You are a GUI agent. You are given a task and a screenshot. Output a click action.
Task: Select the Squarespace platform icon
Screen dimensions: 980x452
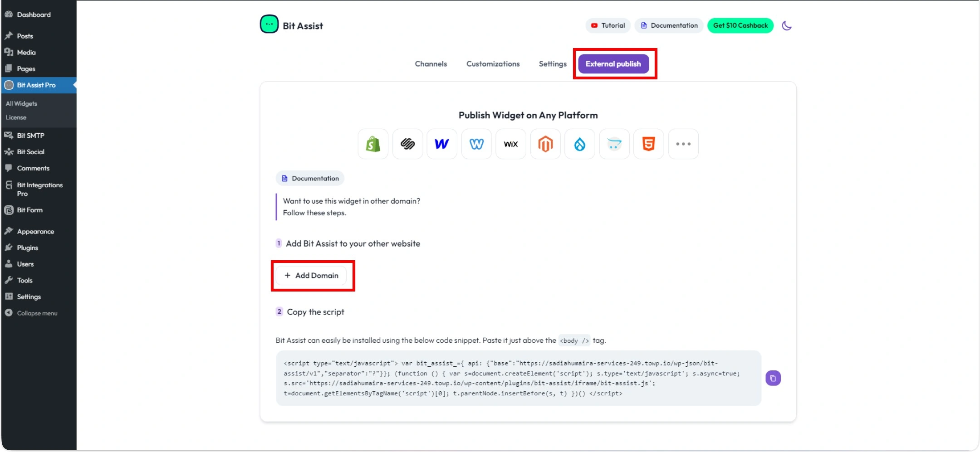[407, 144]
